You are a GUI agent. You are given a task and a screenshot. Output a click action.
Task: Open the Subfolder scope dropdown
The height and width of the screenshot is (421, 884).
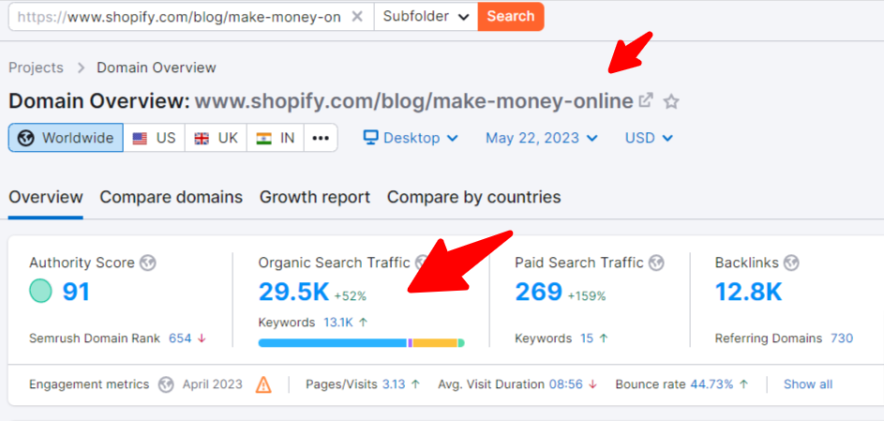tap(426, 17)
